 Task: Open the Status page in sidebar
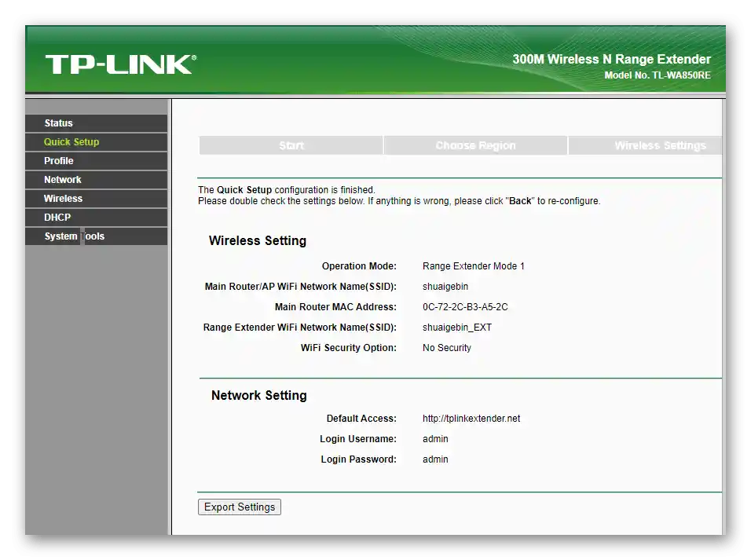point(58,123)
